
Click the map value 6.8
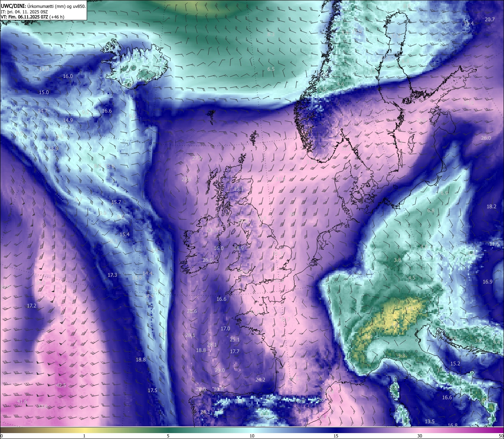431,211
